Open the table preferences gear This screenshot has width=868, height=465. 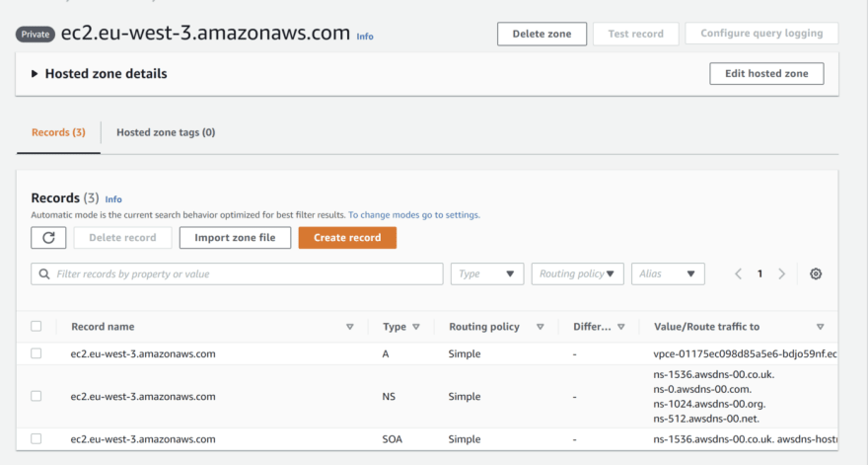(816, 273)
